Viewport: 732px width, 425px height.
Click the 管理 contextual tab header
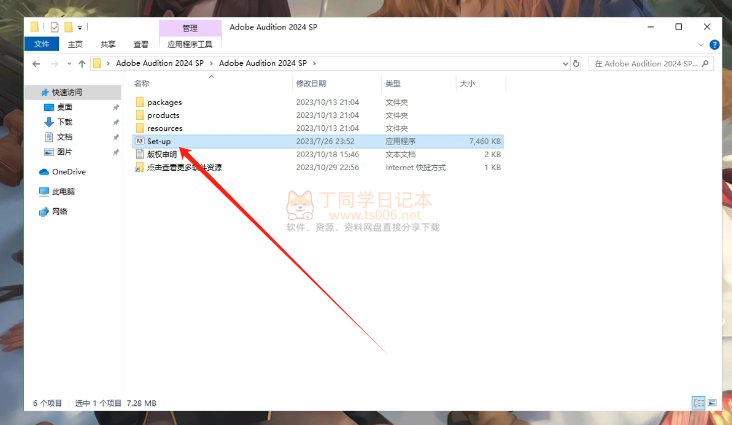pos(190,28)
